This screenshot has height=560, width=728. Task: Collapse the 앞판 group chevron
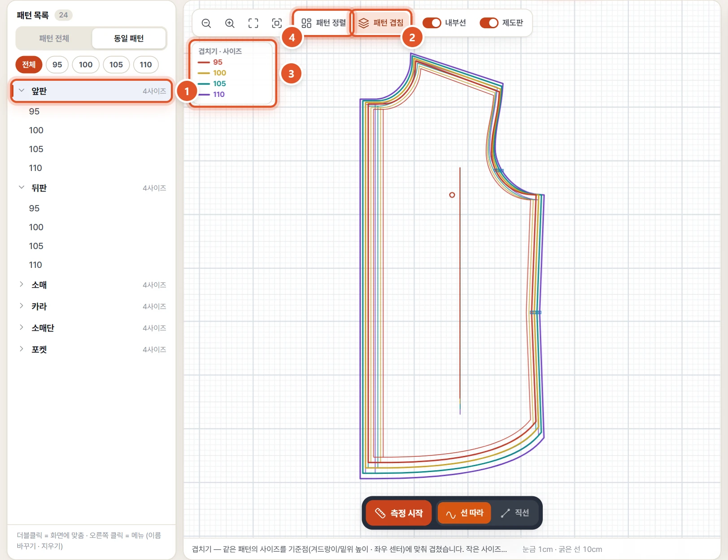tap(22, 91)
